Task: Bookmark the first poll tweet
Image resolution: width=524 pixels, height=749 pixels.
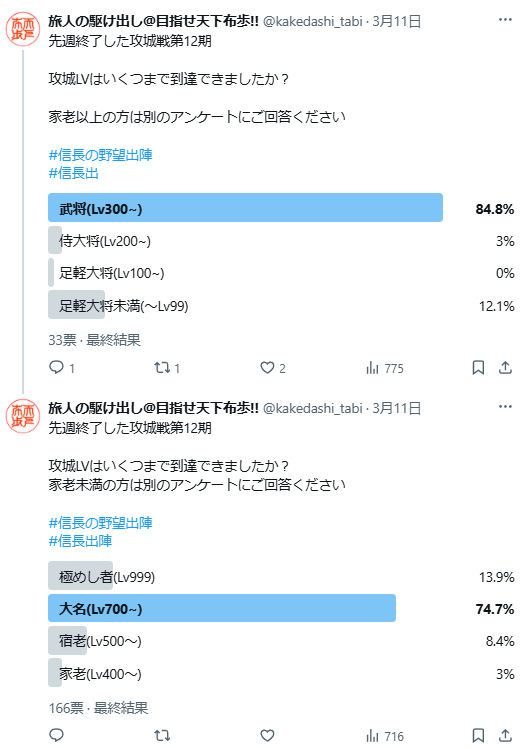Action: click(x=478, y=367)
